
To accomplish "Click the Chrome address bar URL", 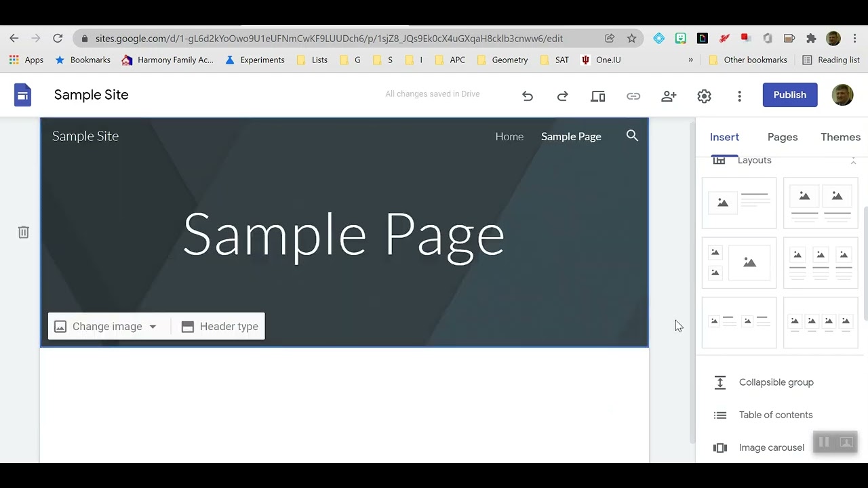I will point(329,39).
